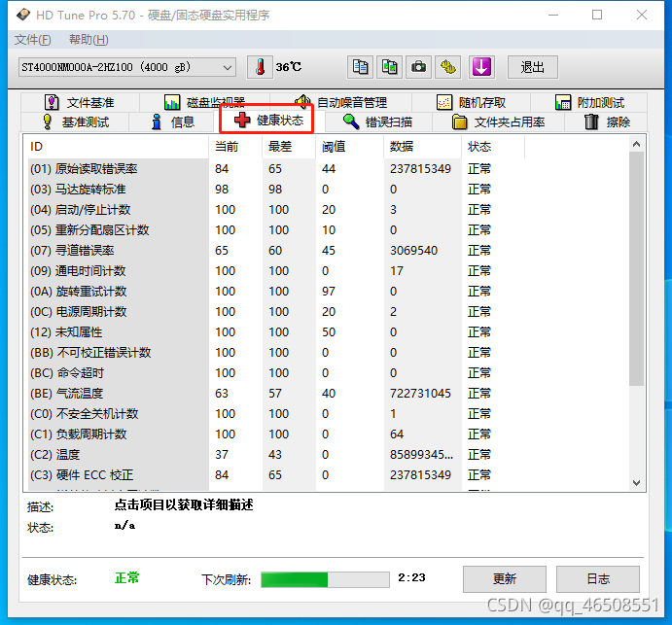Click the vertical scrollbar thumb
Viewport: 672px width, 625px height.
pos(636,268)
